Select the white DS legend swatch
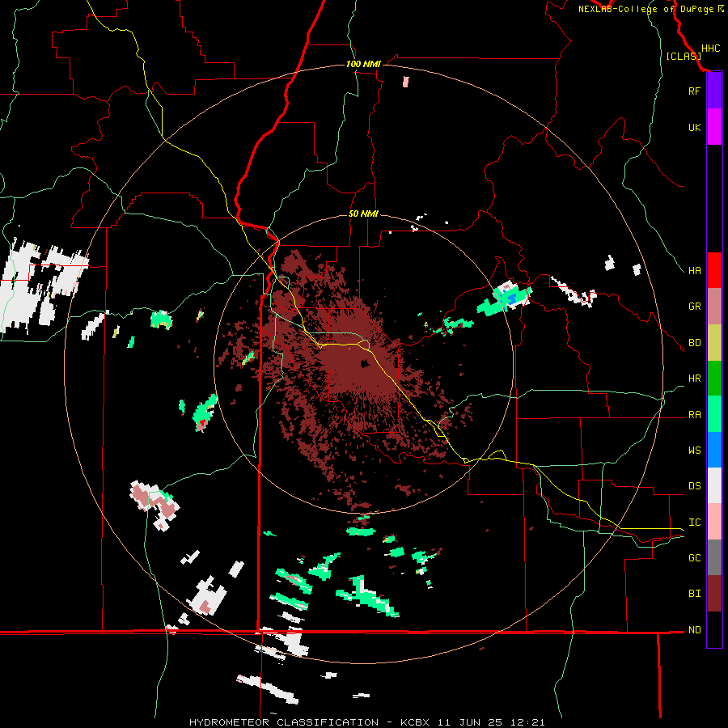 coord(714,485)
